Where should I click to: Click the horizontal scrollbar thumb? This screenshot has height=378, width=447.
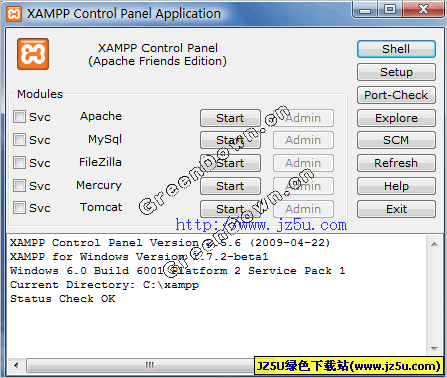pyautogui.click(x=150, y=365)
